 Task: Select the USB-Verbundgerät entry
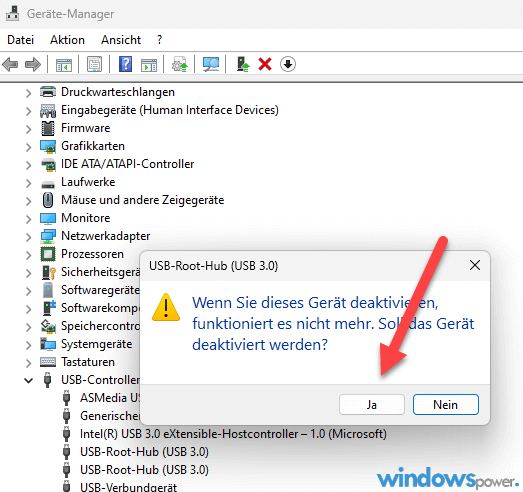pos(128,487)
